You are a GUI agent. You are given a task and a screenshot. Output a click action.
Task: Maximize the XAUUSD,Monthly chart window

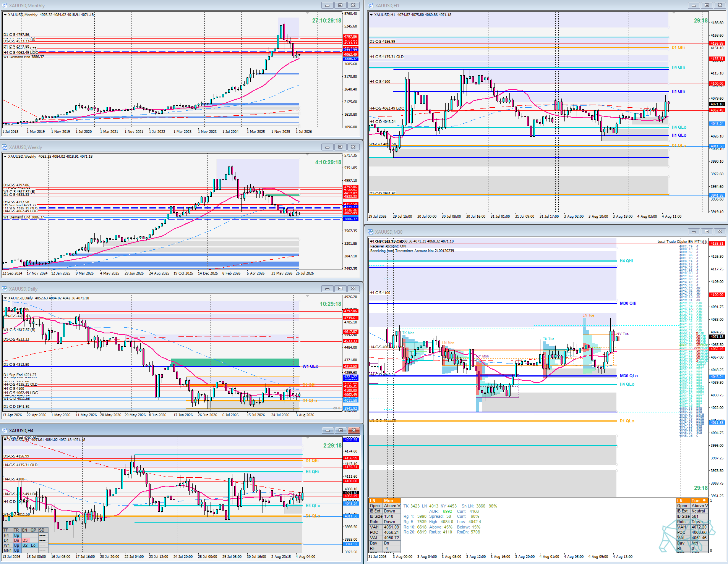pos(340,5)
